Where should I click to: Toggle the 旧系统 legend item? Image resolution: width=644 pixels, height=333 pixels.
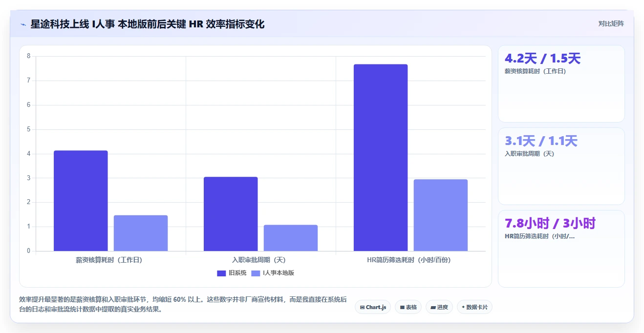[232, 273]
